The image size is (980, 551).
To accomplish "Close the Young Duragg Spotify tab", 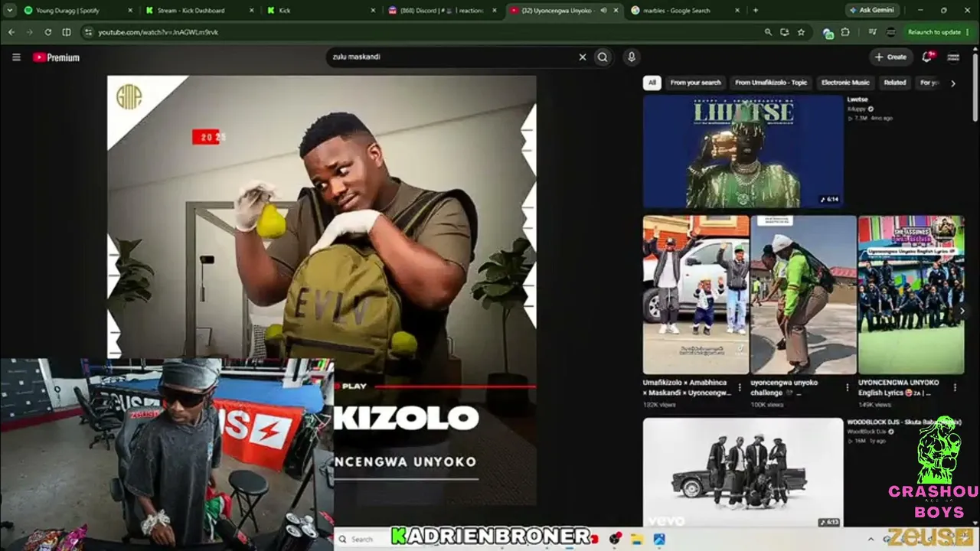I will [129, 11].
